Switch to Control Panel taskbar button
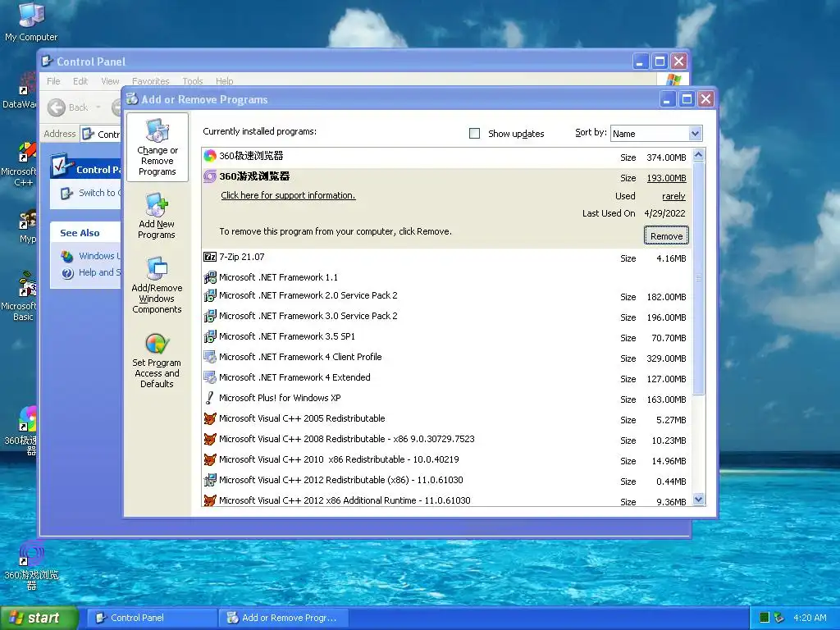Viewport: 840px width, 630px height. (152, 619)
